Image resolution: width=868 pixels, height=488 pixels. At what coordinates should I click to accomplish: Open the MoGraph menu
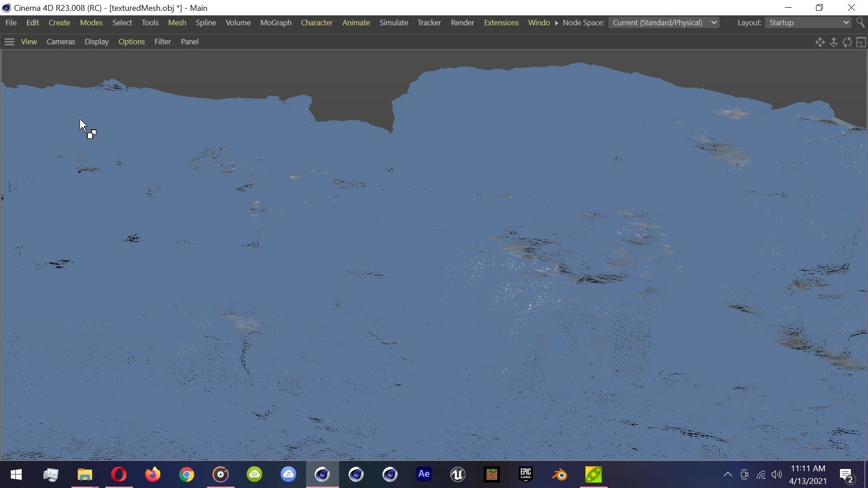click(x=275, y=23)
